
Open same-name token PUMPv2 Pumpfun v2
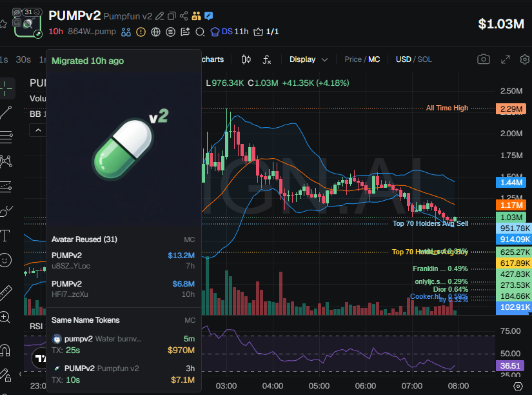pyautogui.click(x=123, y=374)
